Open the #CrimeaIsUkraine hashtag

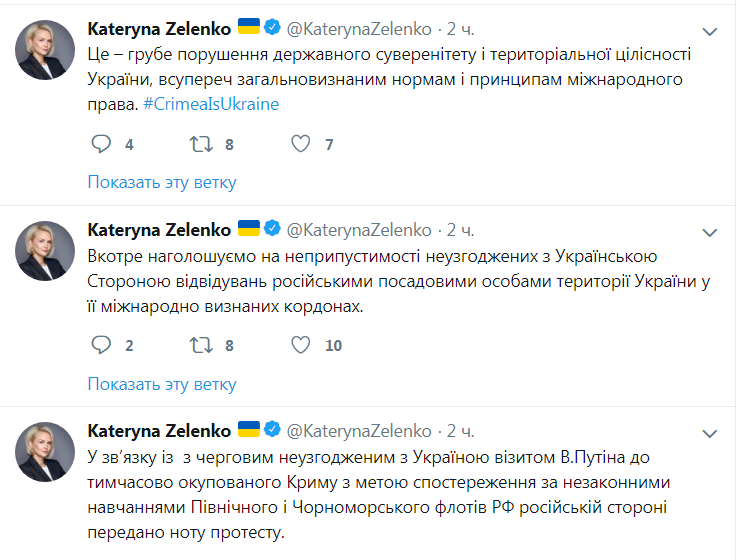point(211,103)
